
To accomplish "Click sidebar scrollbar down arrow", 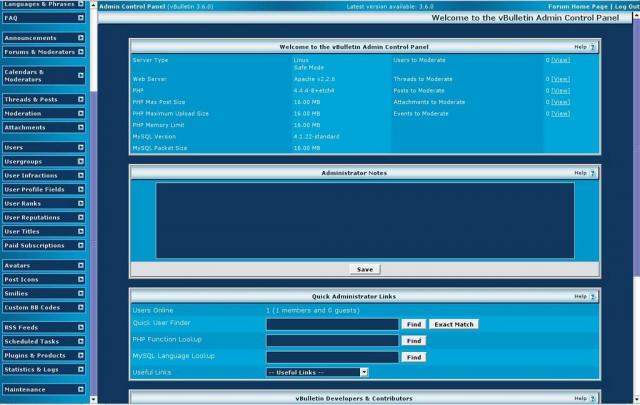I will [x=93, y=399].
